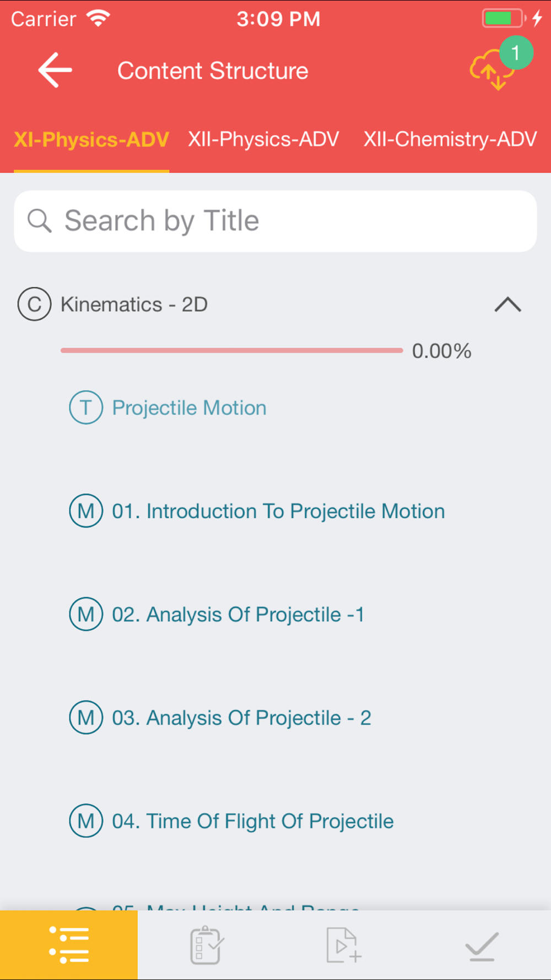Select the Kinematics - 2D chapter title
This screenshot has width=551, height=980.
[134, 304]
